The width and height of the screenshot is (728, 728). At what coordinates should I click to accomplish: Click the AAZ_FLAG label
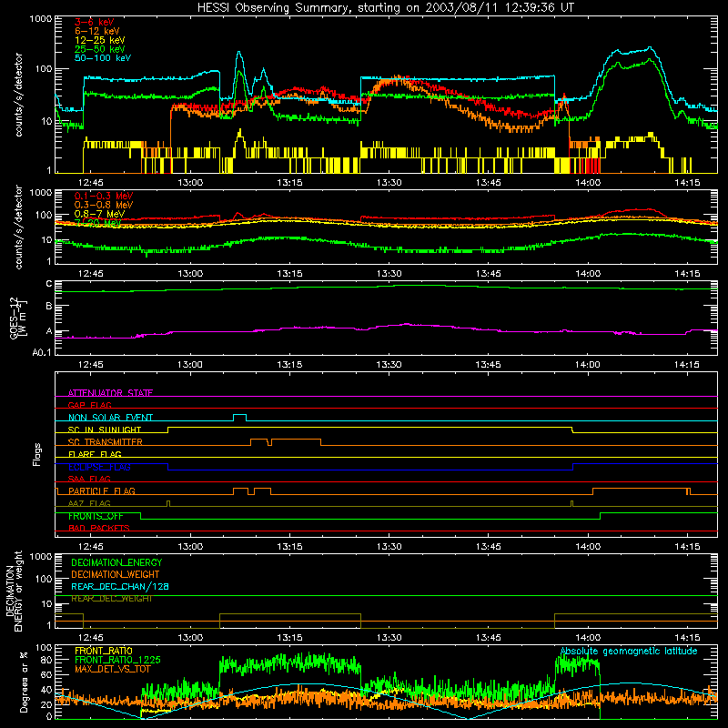89,503
